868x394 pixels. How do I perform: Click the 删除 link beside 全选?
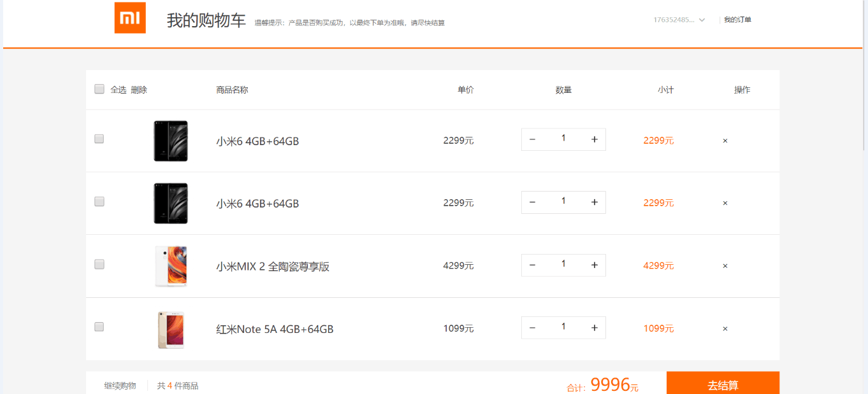[139, 90]
